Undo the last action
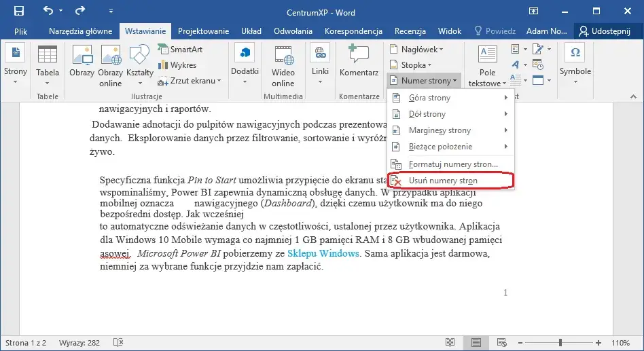The height and width of the screenshot is (351, 644). tap(48, 11)
